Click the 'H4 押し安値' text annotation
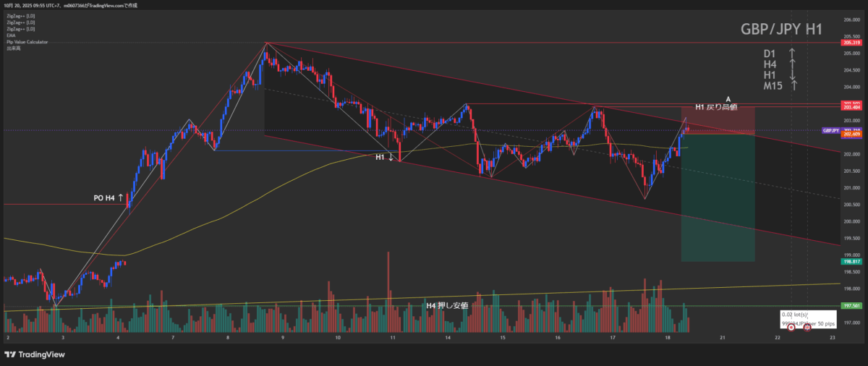The image size is (868, 366). tap(446, 306)
